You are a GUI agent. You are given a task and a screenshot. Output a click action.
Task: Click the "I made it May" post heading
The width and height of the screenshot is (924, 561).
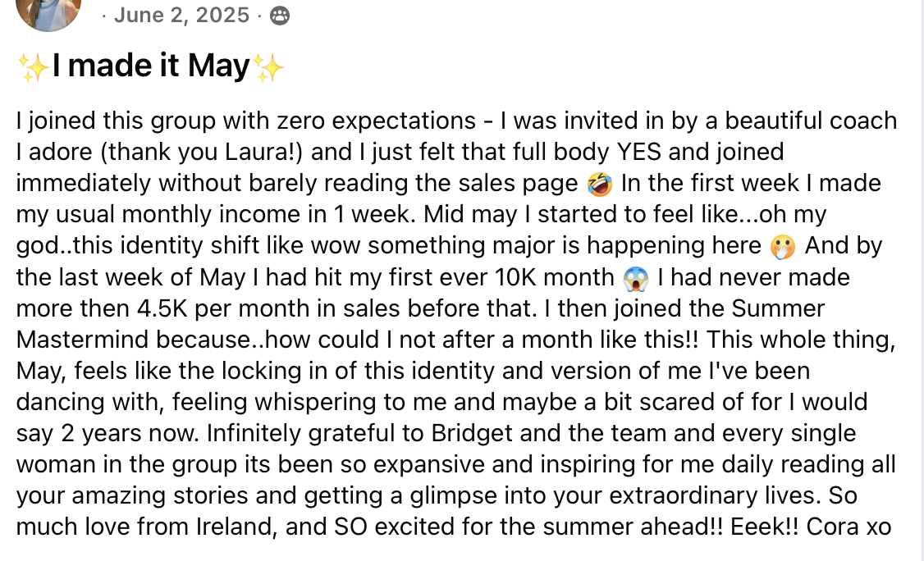coord(150,66)
